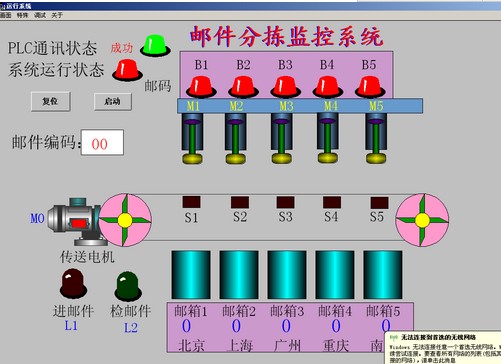Click the red system running status lamp
Viewport: 501px width, 364px height.
[x=127, y=70]
